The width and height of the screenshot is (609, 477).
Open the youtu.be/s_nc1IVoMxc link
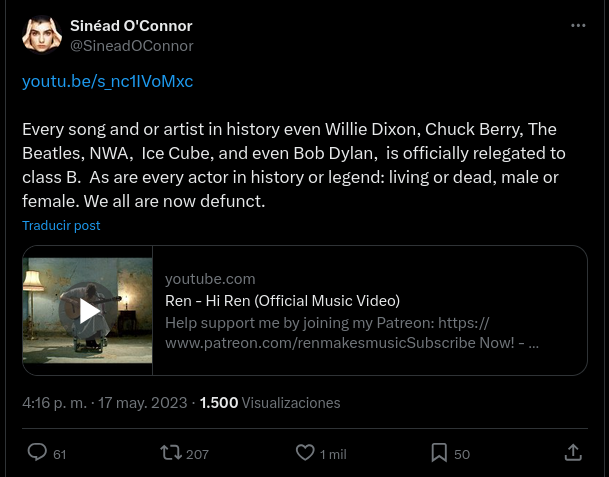point(107,81)
